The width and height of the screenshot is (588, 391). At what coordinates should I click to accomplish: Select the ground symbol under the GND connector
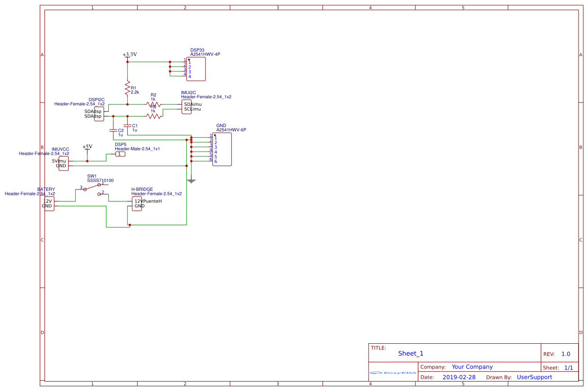point(191,181)
